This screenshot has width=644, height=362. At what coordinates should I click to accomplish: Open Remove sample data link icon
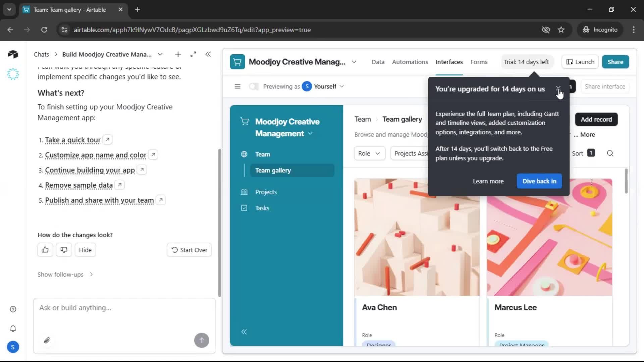(x=120, y=185)
